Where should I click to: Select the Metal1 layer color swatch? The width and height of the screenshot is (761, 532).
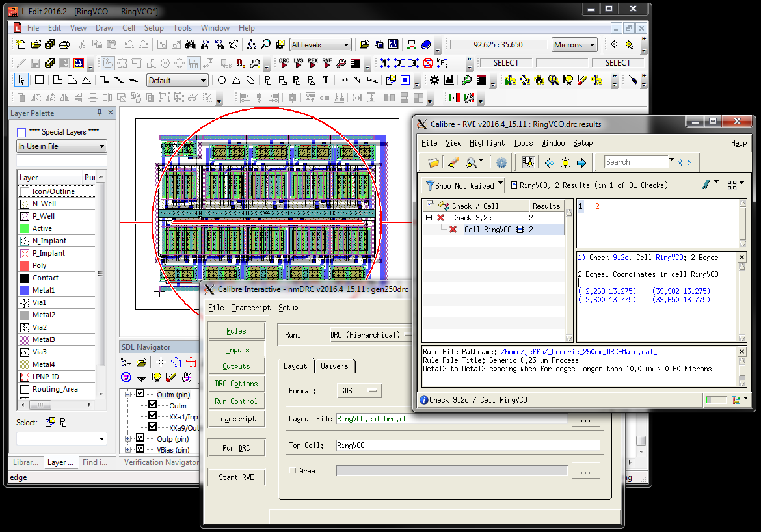pyautogui.click(x=25, y=290)
